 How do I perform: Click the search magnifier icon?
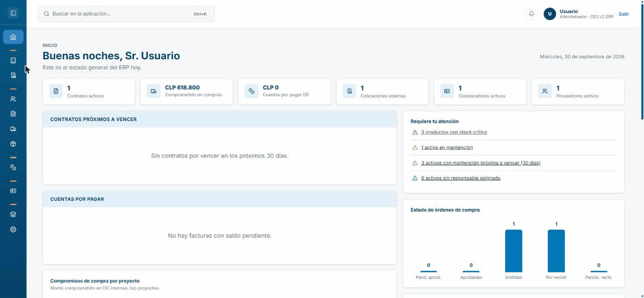tap(47, 14)
